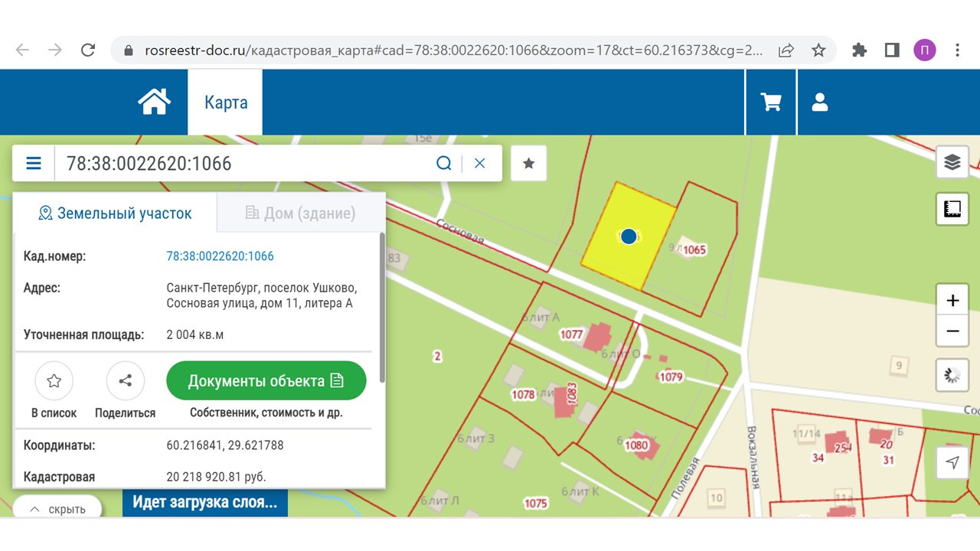Zoom out on the map
The width and height of the screenshot is (980, 551).
pos(952,331)
